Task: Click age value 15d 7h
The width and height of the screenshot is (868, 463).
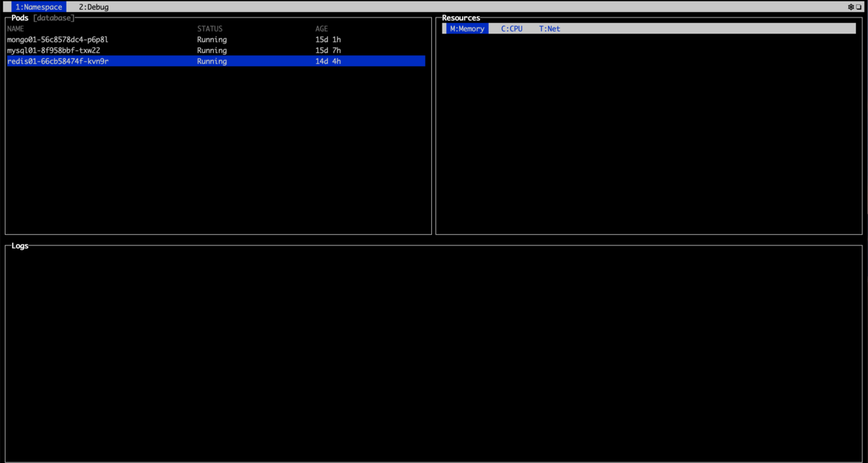Action: pos(328,50)
